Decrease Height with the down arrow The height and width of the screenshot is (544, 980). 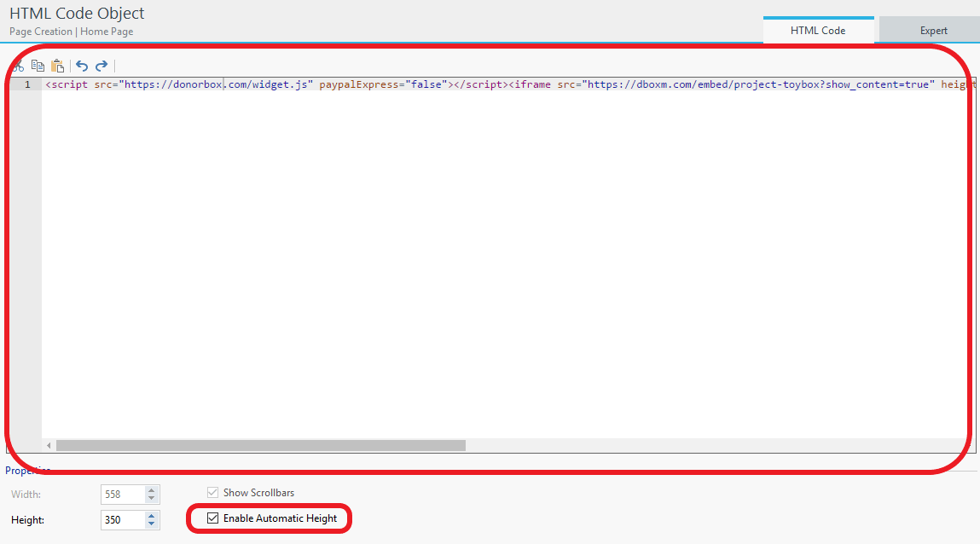click(x=152, y=524)
